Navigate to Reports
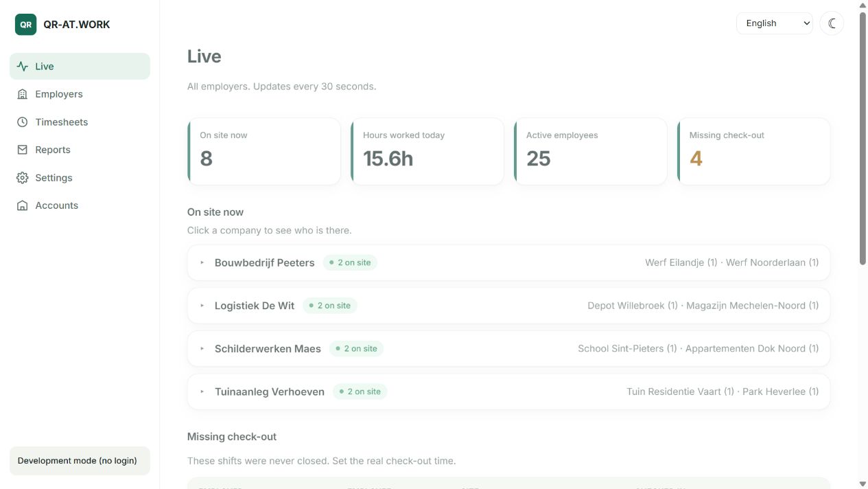 (80, 150)
